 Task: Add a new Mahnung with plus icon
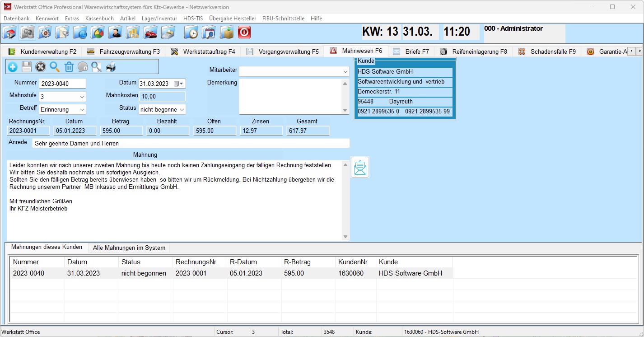(13, 67)
